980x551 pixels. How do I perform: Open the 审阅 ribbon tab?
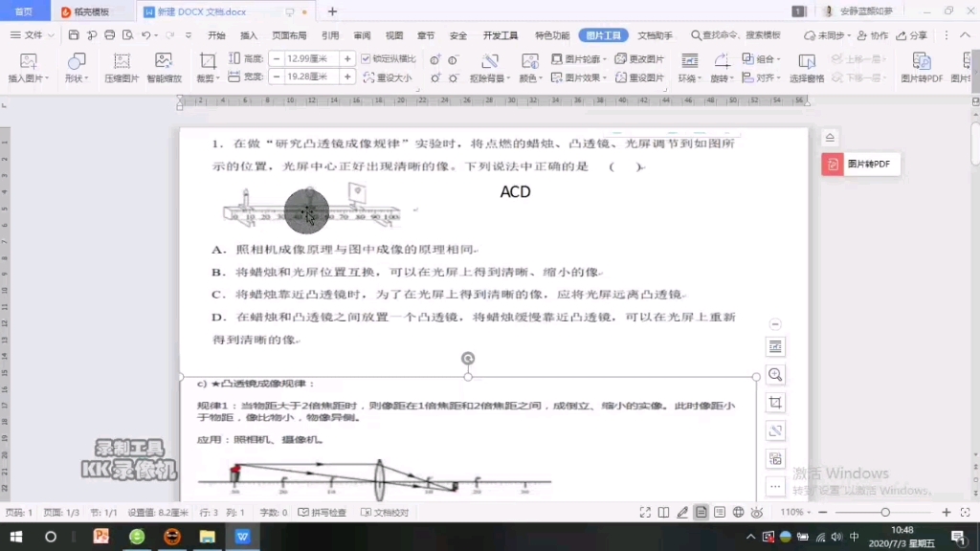click(362, 33)
